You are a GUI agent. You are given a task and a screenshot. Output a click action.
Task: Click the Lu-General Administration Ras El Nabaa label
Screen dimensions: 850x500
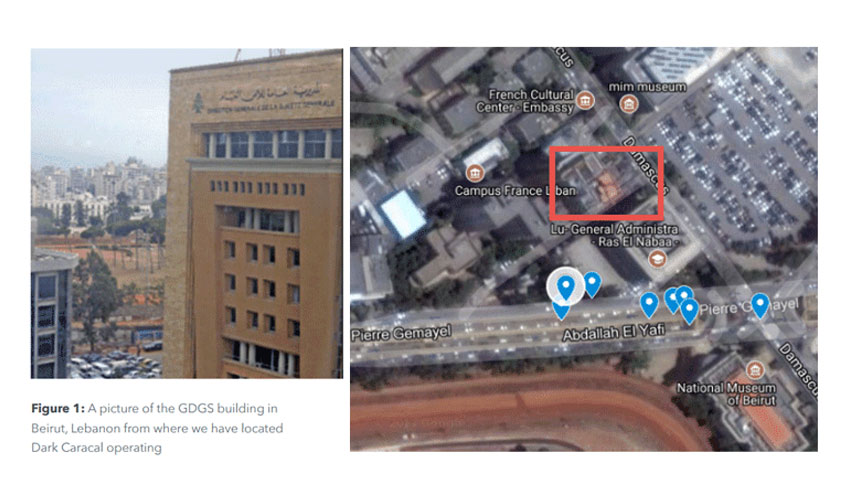pos(614,235)
